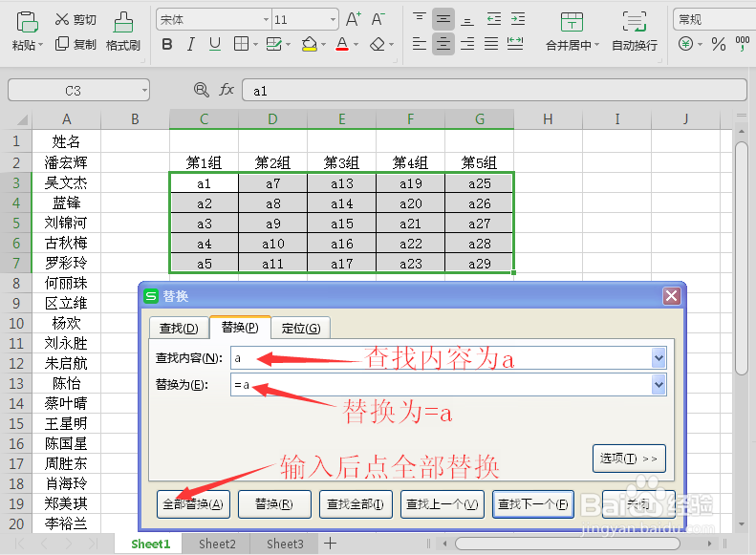Open the font name 宋体 dropdown
The image size is (756, 555).
266,20
